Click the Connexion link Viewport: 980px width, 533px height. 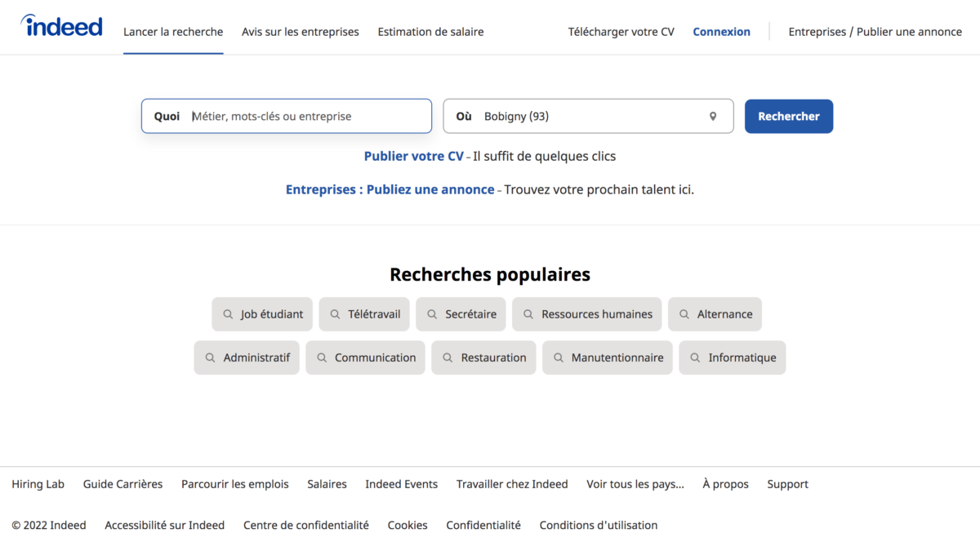coord(721,32)
